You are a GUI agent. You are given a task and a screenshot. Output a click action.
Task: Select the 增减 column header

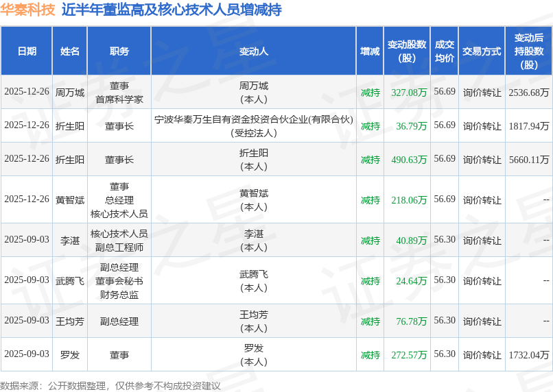pyautogui.click(x=370, y=51)
